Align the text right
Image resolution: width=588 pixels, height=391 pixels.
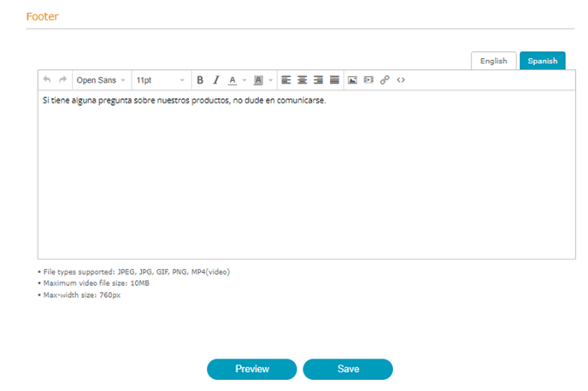tap(319, 80)
